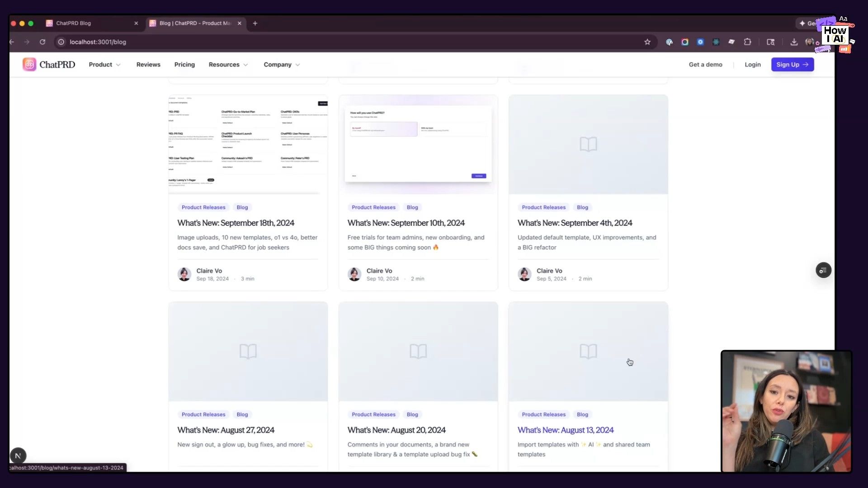Click Claire Vo avatar on September 18th post

184,274
